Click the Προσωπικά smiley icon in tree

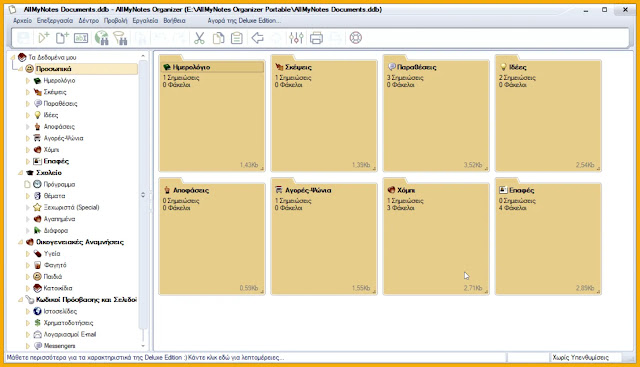point(29,69)
